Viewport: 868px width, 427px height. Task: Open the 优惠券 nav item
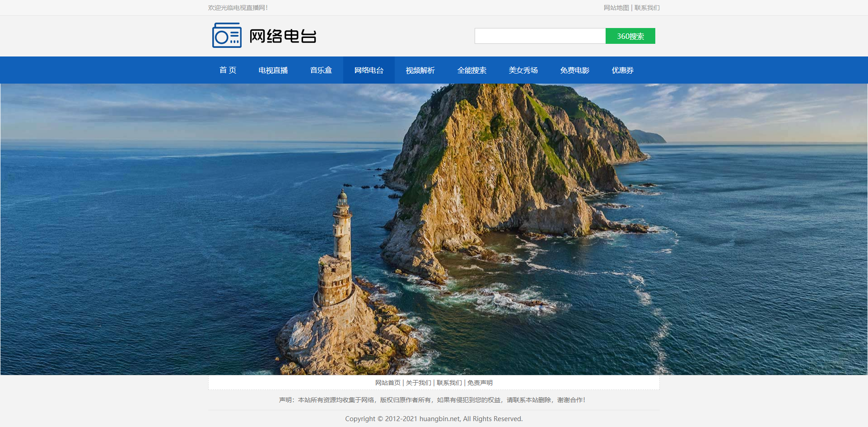(x=623, y=70)
